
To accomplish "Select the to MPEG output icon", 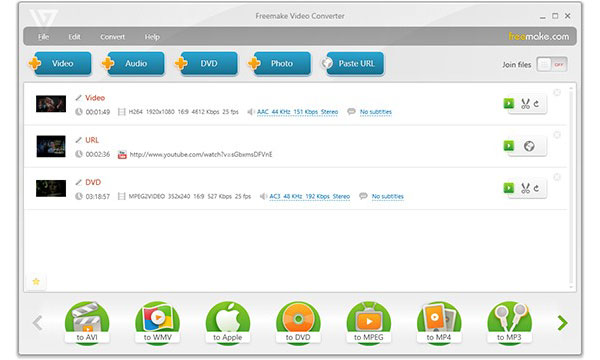I will tap(368, 323).
